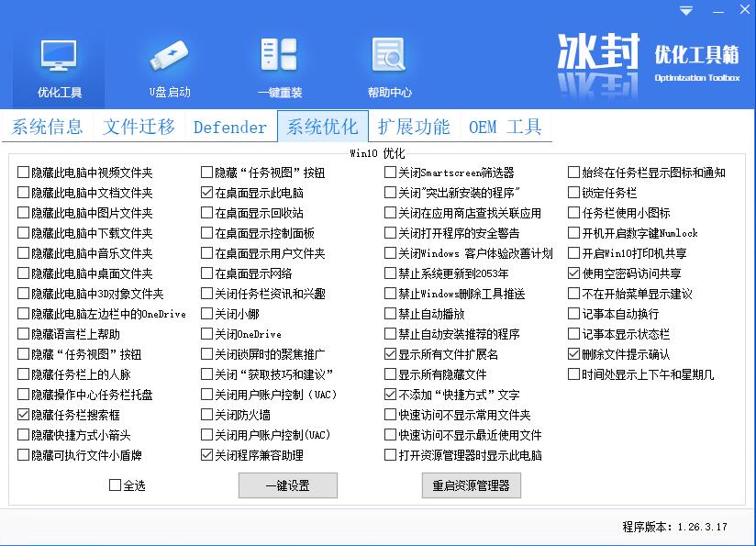The image size is (756, 546).
Task: Uncheck 在桌面显示此电脑 option
Action: 207,193
